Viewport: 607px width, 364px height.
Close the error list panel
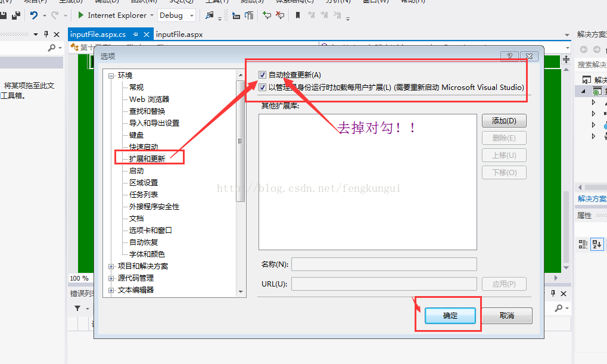click(564, 294)
